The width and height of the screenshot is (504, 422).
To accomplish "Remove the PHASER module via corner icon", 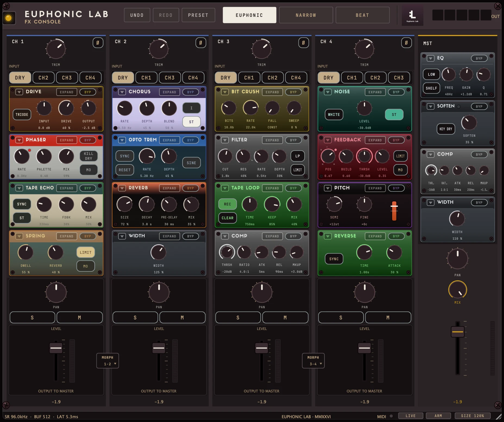I will coord(100,137).
